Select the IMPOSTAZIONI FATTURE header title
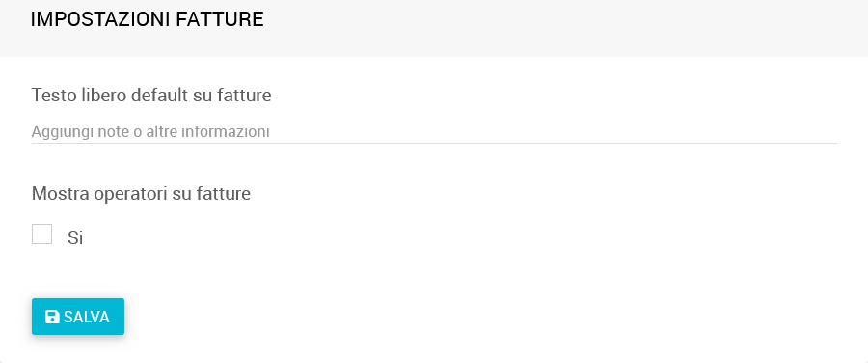868x363 pixels. 147,19
